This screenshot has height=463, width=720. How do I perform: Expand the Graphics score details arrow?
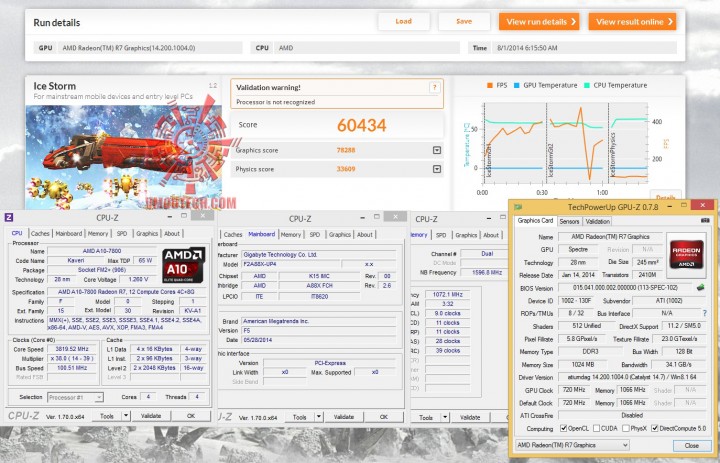437,150
